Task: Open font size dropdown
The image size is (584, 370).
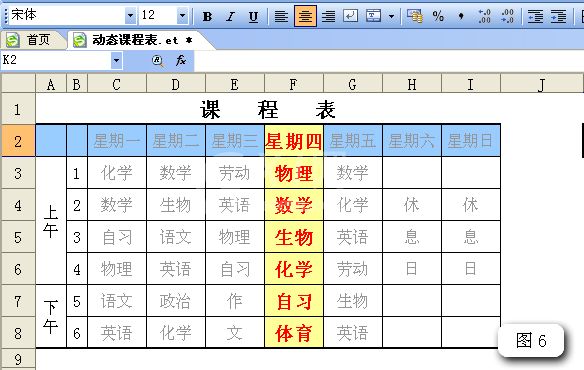Action: (x=182, y=16)
